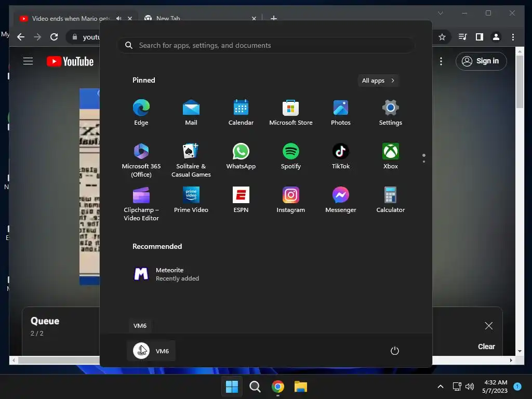Open the ESPN app
The image size is (532, 399).
pos(241,200)
